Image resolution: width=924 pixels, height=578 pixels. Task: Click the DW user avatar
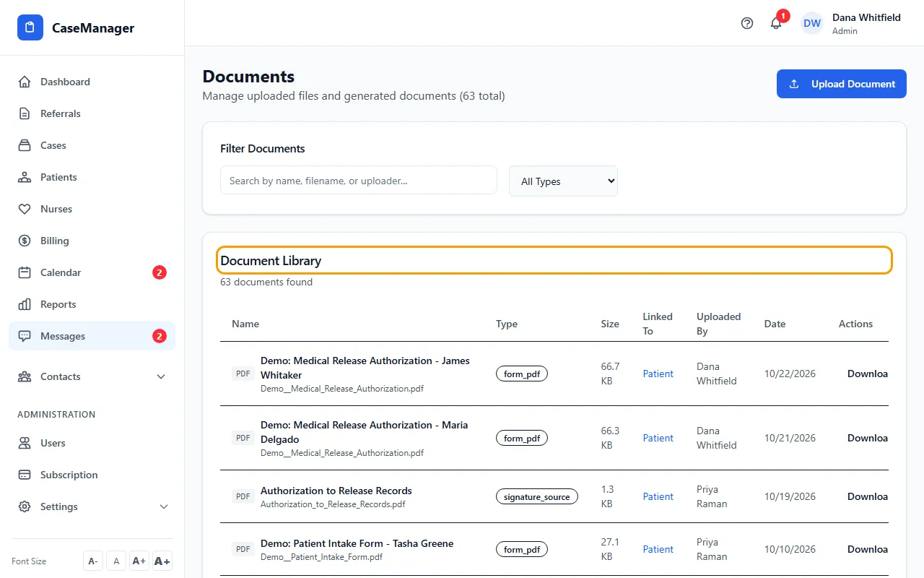(x=812, y=23)
